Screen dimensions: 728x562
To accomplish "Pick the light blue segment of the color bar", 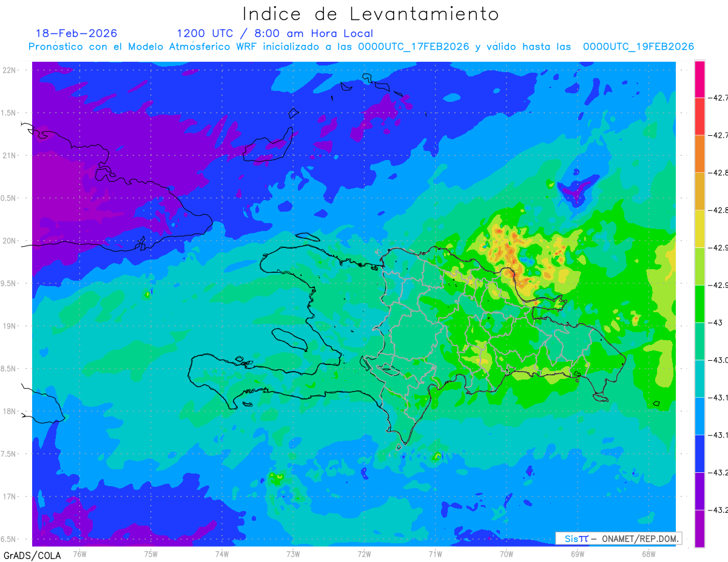I will pos(699,417).
